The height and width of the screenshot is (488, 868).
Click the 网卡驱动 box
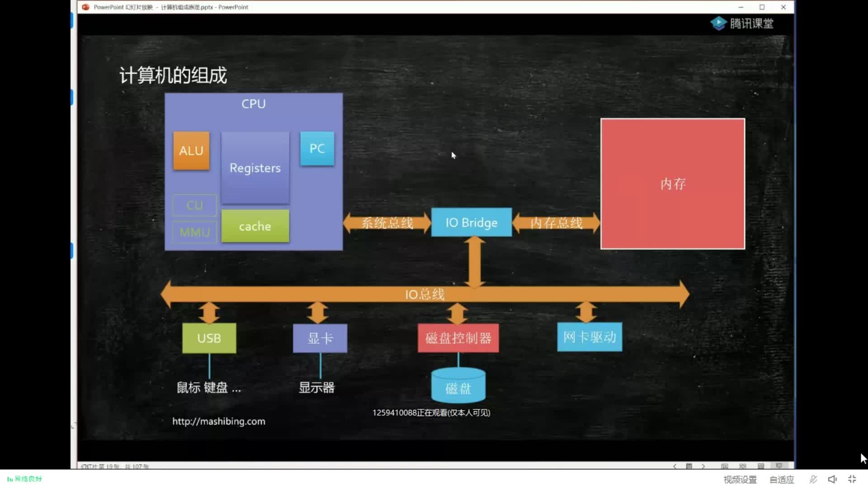[590, 337]
